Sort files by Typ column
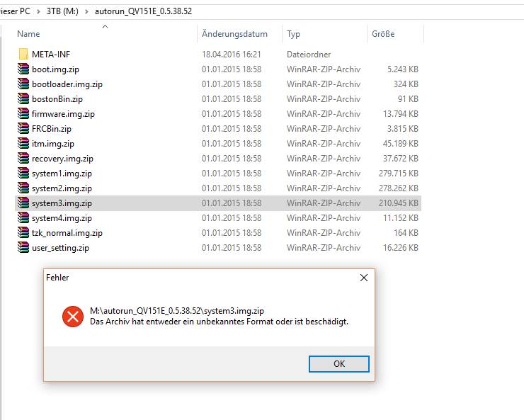524x420 pixels. pyautogui.click(x=293, y=34)
